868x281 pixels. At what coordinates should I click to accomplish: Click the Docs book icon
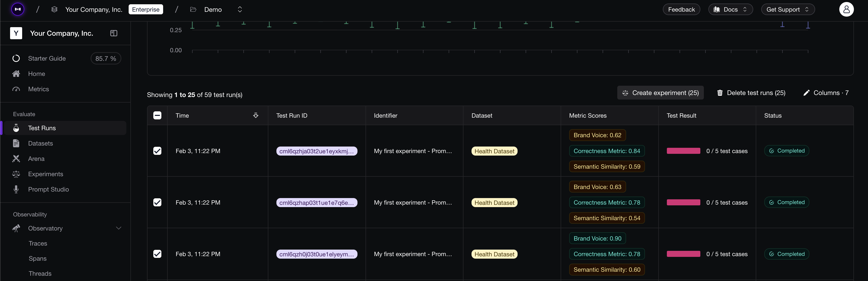pyautogui.click(x=717, y=9)
